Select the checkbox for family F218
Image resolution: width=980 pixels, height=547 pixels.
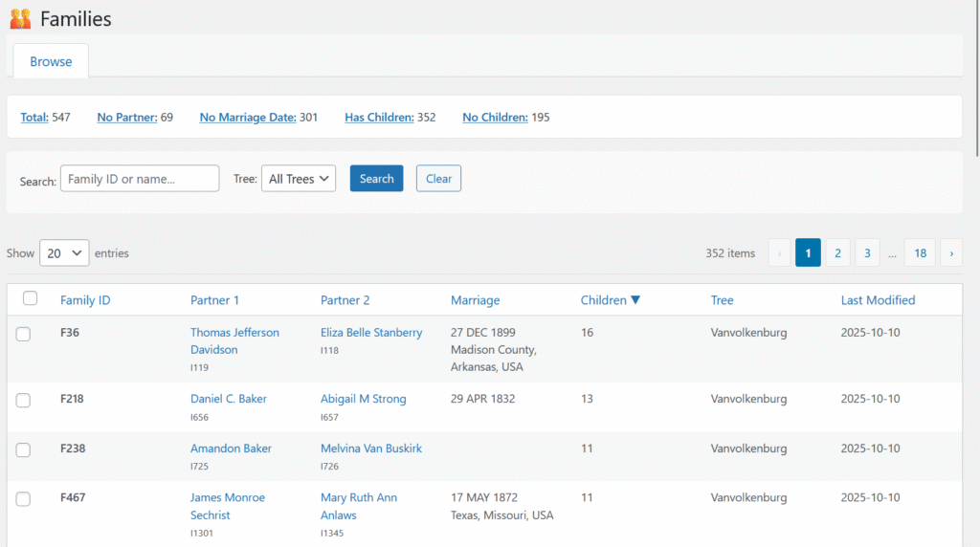coord(24,400)
